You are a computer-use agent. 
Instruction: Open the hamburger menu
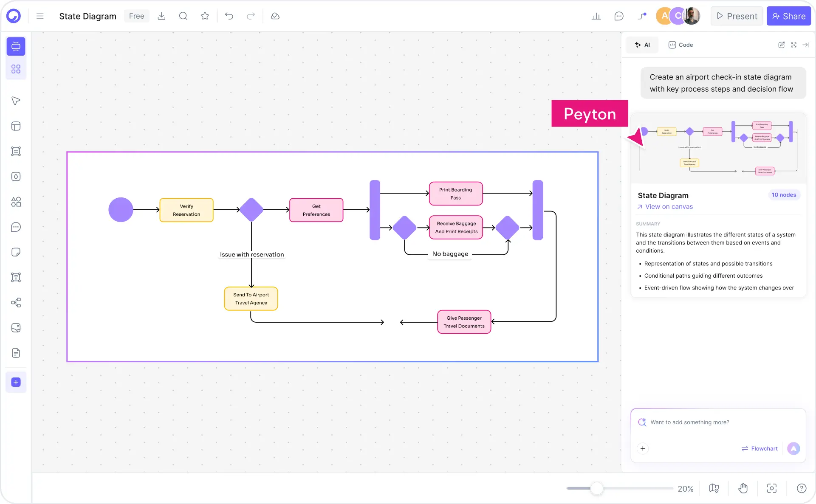click(40, 16)
